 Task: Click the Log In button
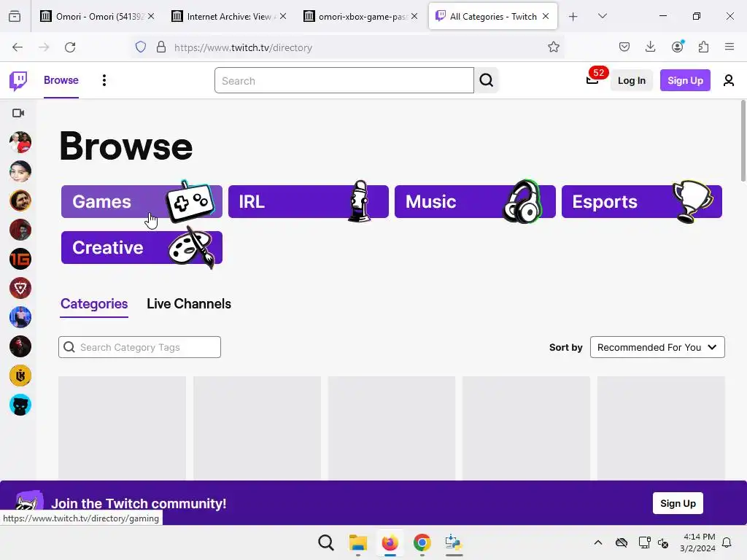(x=631, y=80)
